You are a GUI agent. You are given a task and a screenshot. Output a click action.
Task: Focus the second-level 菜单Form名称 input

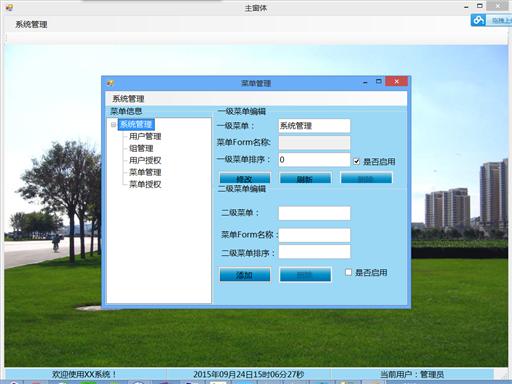pyautogui.click(x=314, y=235)
